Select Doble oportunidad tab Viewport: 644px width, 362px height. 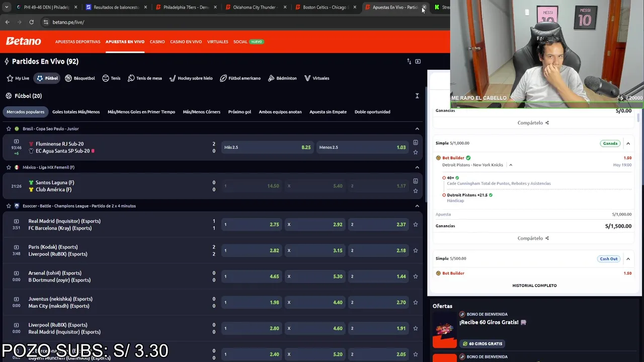click(372, 112)
